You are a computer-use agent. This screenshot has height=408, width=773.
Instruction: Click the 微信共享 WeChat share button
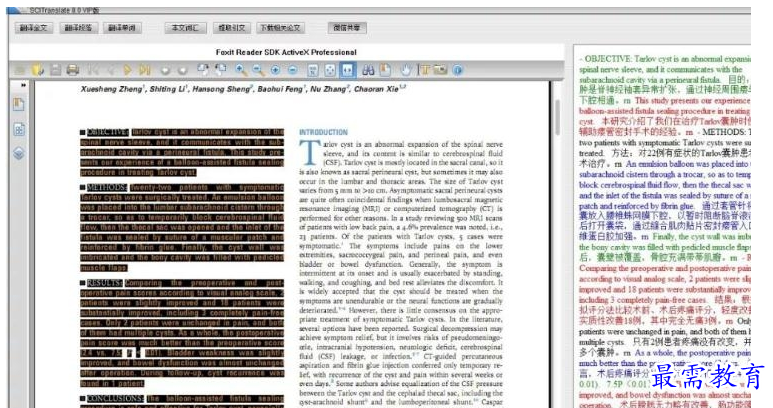pos(347,28)
